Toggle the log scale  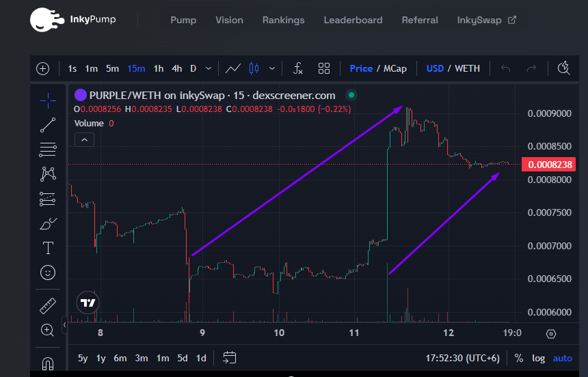[539, 359]
